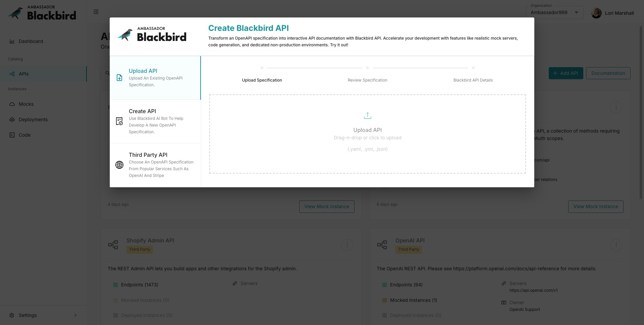644x325 pixels.
Task: Open Settings at the sidebar bottom
Action: point(43,315)
